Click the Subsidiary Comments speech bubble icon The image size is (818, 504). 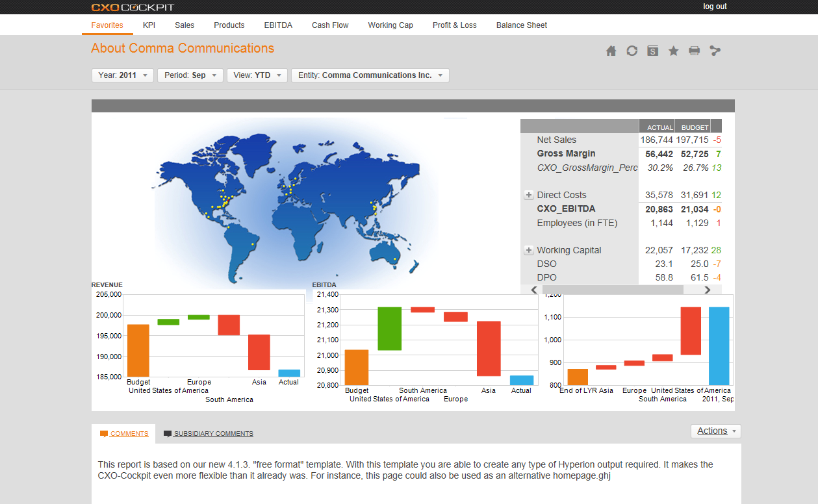[168, 434]
